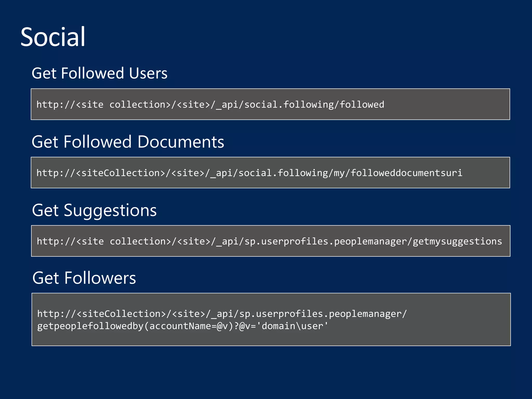The image size is (532, 399).
Task: Select the 'Get Followed Documents' heading
Action: (x=128, y=142)
